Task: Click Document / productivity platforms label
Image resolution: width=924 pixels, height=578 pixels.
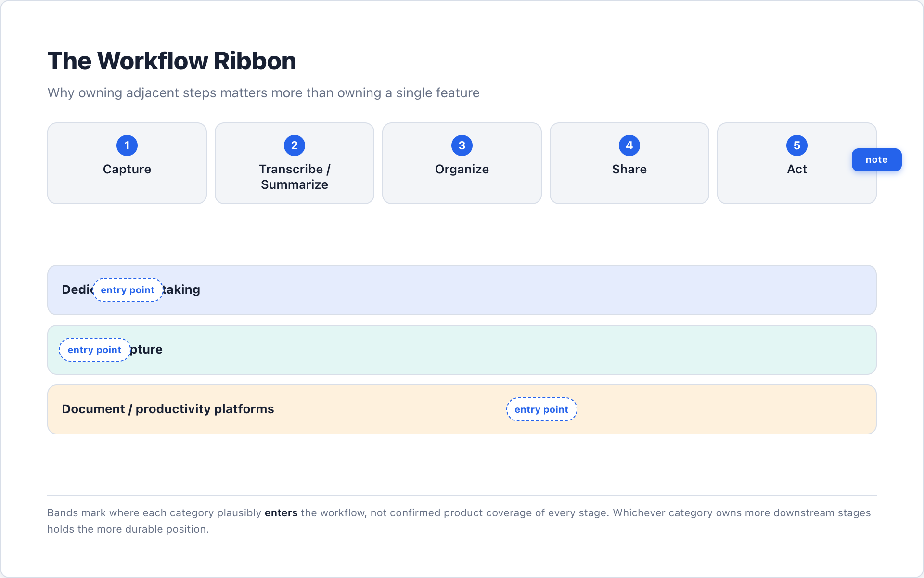Action: (168, 409)
